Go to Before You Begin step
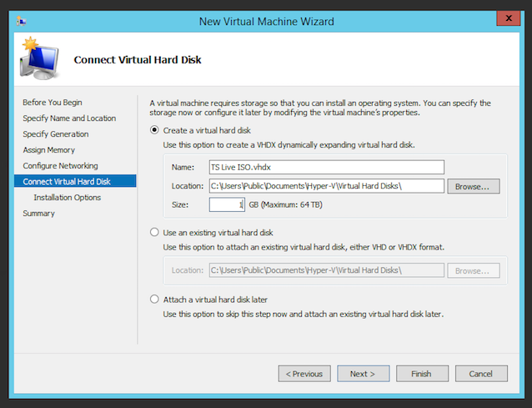This screenshot has height=408, width=532. click(53, 102)
